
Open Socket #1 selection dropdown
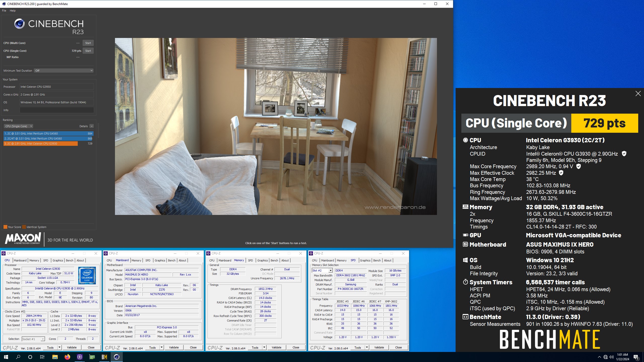tap(33, 339)
